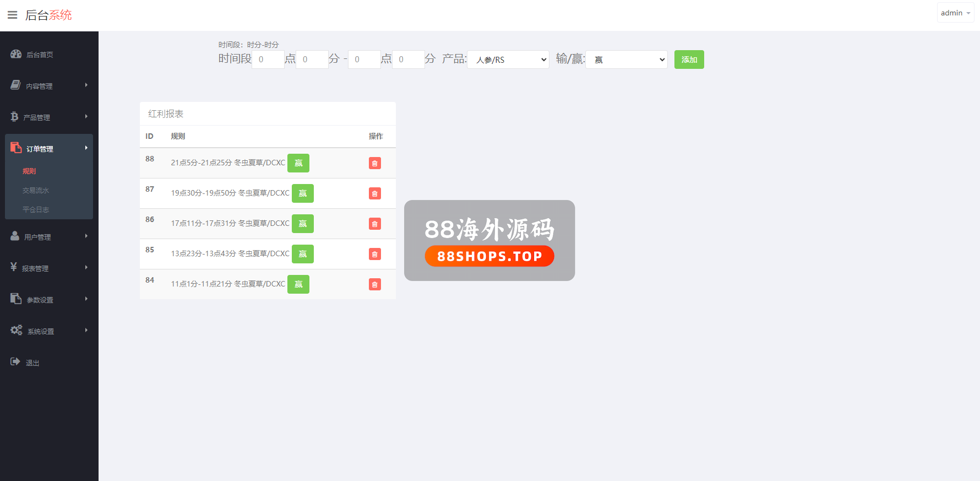Open 平仓日志 submenu item
The image size is (980, 481).
[x=36, y=210]
